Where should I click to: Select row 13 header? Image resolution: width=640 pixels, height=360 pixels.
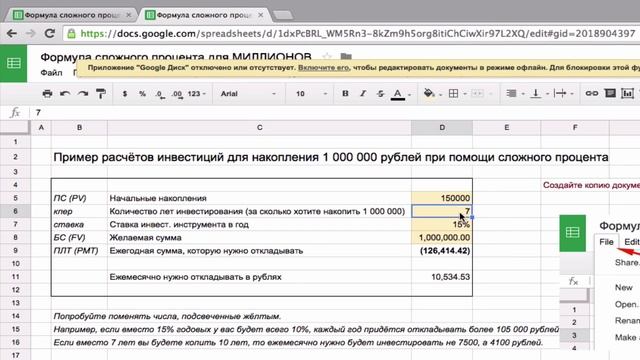15,303
